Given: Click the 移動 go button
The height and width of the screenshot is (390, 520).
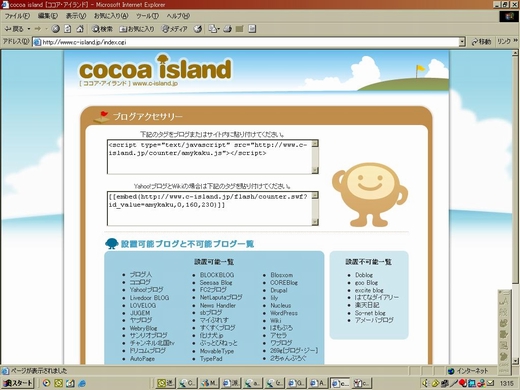Looking at the screenshot, I should pyautogui.click(x=481, y=42).
